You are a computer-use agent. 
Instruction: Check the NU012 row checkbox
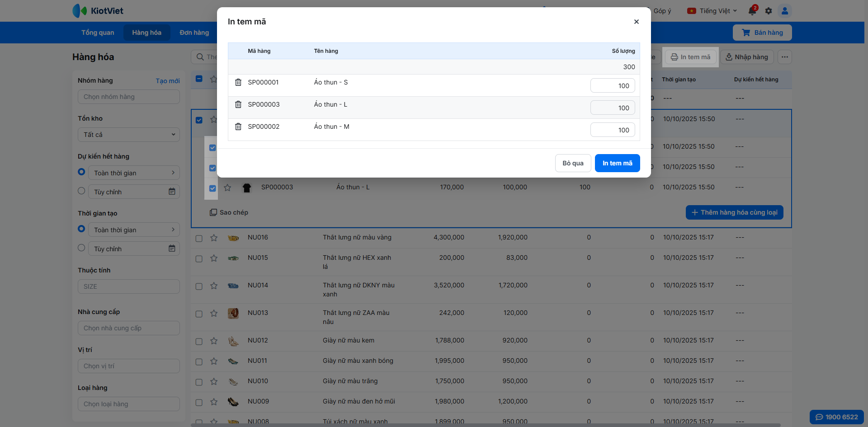pyautogui.click(x=199, y=341)
